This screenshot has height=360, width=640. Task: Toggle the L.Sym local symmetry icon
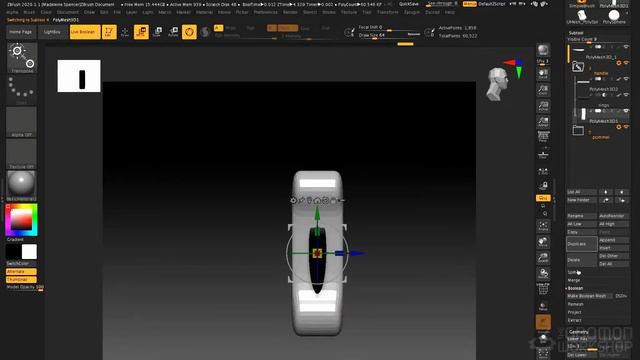[x=543, y=171]
